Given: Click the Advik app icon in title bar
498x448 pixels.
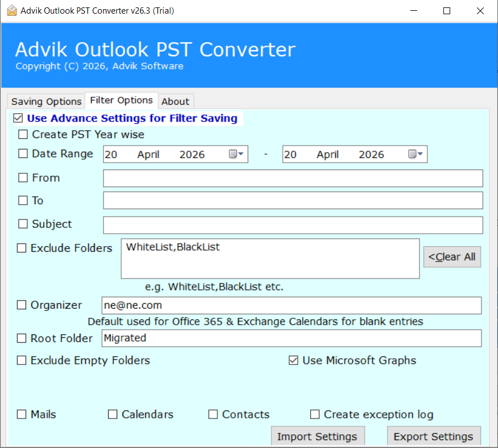Looking at the screenshot, I should 11,11.
